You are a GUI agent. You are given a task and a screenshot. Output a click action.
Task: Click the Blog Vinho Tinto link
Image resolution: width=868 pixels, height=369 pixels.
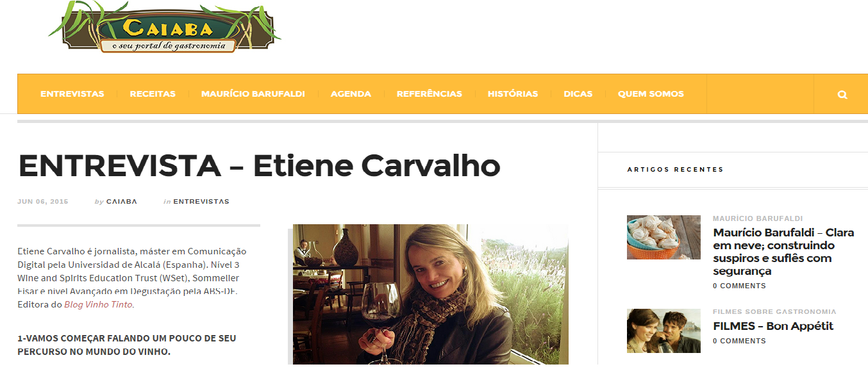click(98, 304)
